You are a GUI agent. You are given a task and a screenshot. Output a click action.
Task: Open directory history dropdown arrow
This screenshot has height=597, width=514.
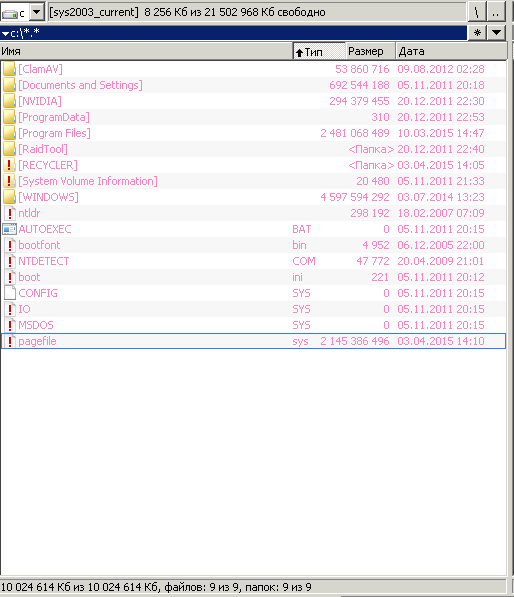coord(496,32)
